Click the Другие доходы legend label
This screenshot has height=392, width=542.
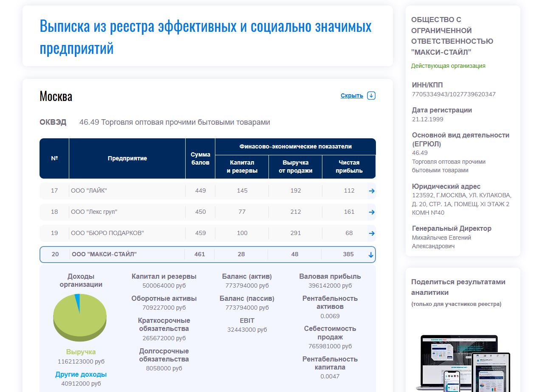(x=81, y=375)
